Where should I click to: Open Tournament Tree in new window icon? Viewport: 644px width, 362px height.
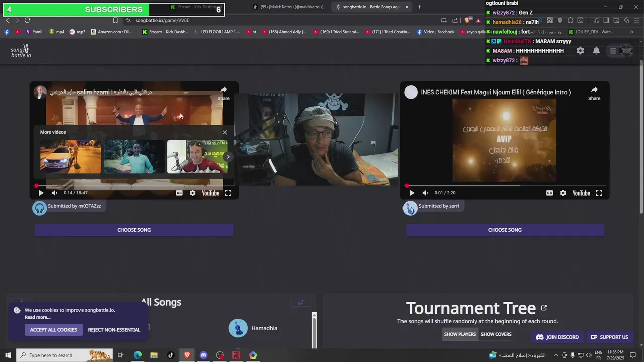click(544, 308)
